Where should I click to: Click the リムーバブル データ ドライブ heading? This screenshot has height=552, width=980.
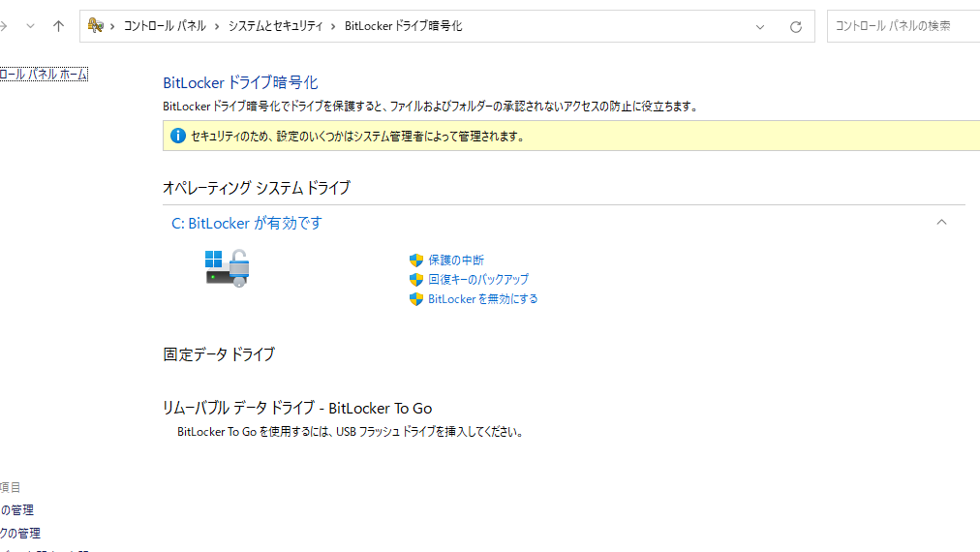297,408
